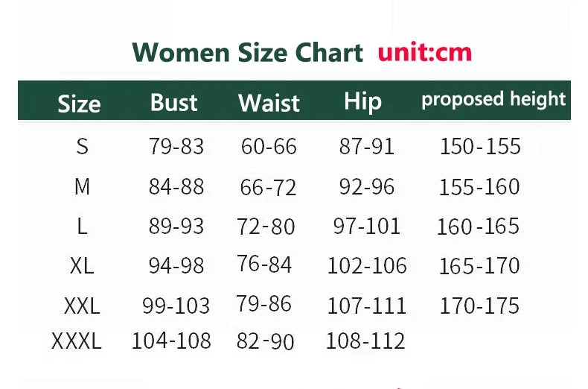
Task: Click height value 170-175
Action: click(479, 306)
